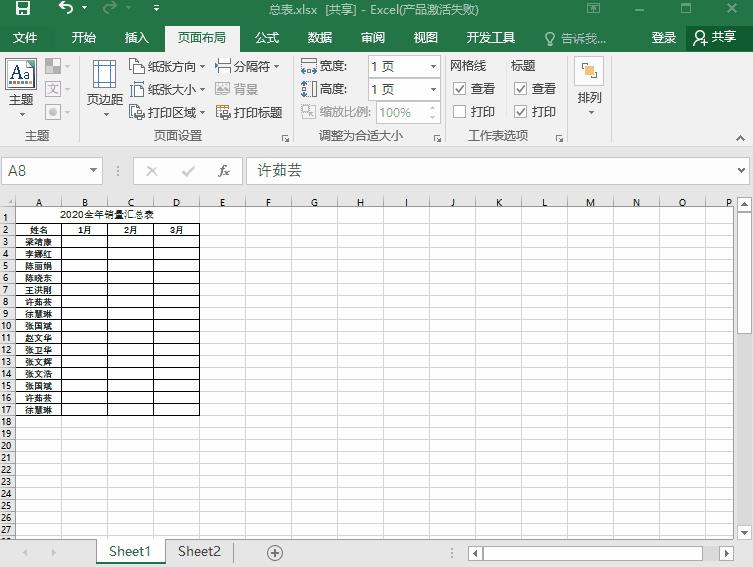Switch to the Data (数据) tab
Screen dimensions: 753x567
pos(320,37)
